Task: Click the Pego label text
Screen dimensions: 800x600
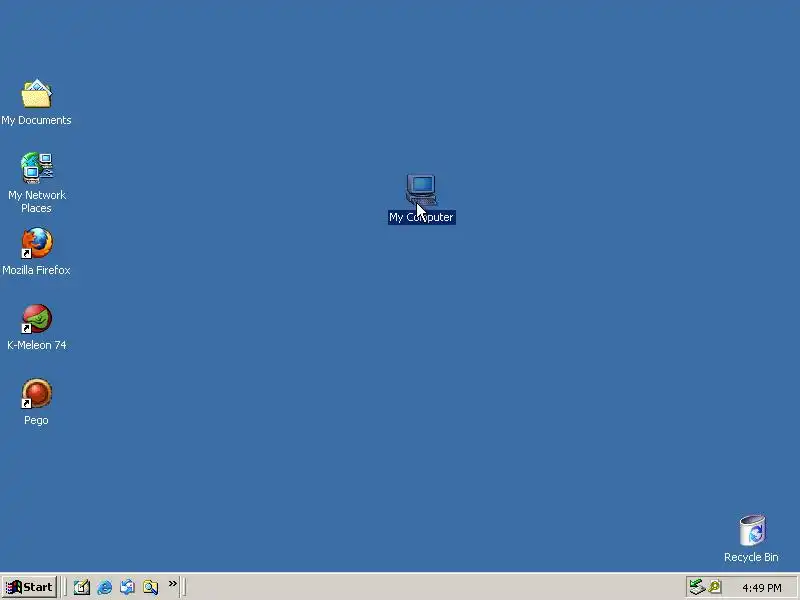Action: 36,420
